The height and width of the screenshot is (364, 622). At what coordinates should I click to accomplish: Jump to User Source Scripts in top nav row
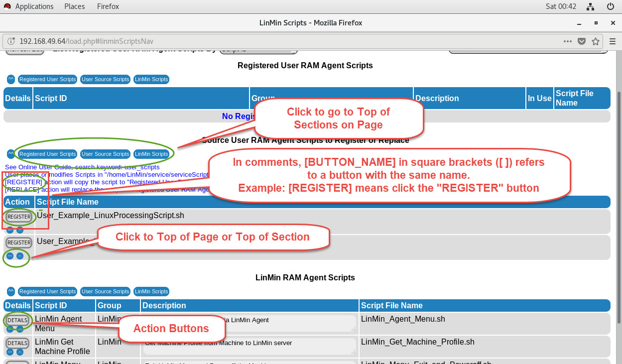[105, 79]
